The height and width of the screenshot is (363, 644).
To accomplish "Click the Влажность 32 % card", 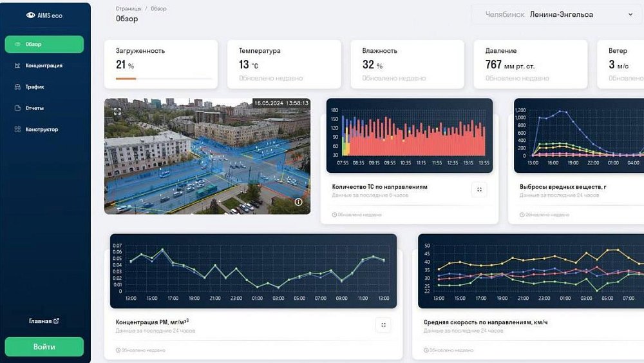I will [408, 64].
